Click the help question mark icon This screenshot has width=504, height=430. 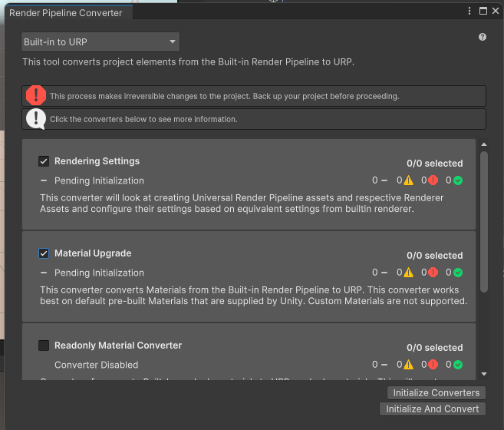(x=483, y=37)
